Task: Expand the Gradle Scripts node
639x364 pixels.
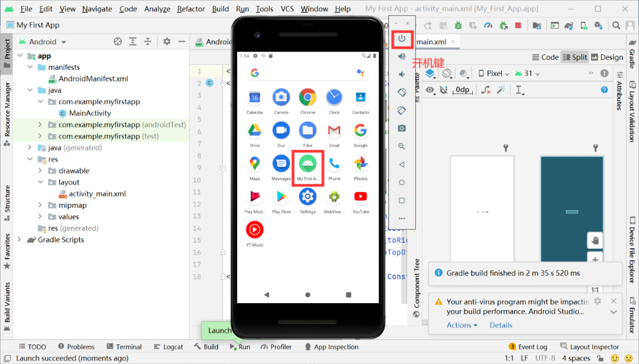Action: click(x=19, y=239)
